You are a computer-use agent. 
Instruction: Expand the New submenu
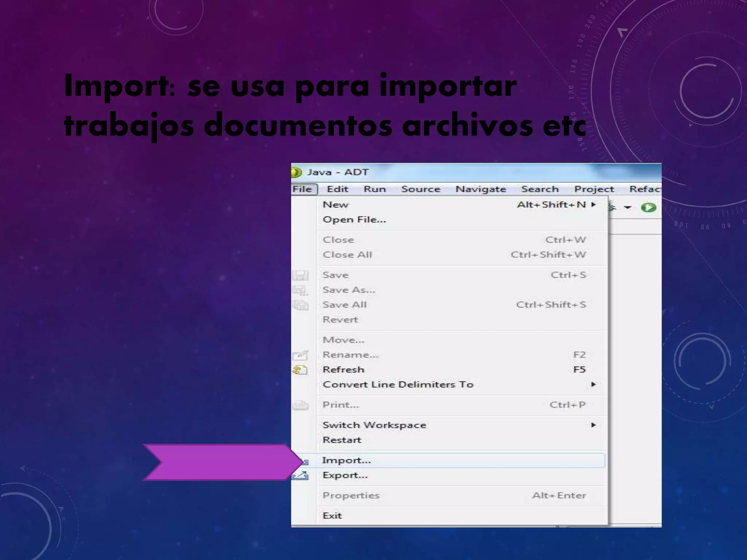(461, 205)
